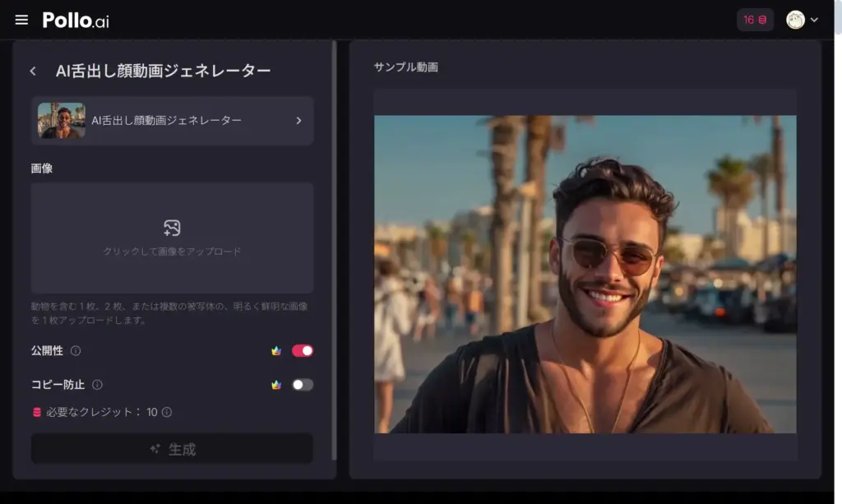This screenshot has height=504, width=842.
Task: Click the crown icon beside コピー防止
Action: coord(276,384)
